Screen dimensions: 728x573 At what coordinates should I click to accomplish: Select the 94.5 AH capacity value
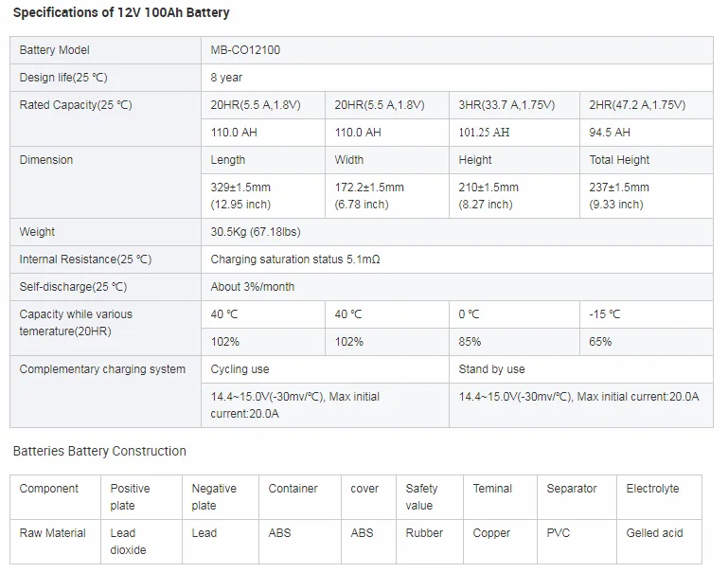click(609, 133)
